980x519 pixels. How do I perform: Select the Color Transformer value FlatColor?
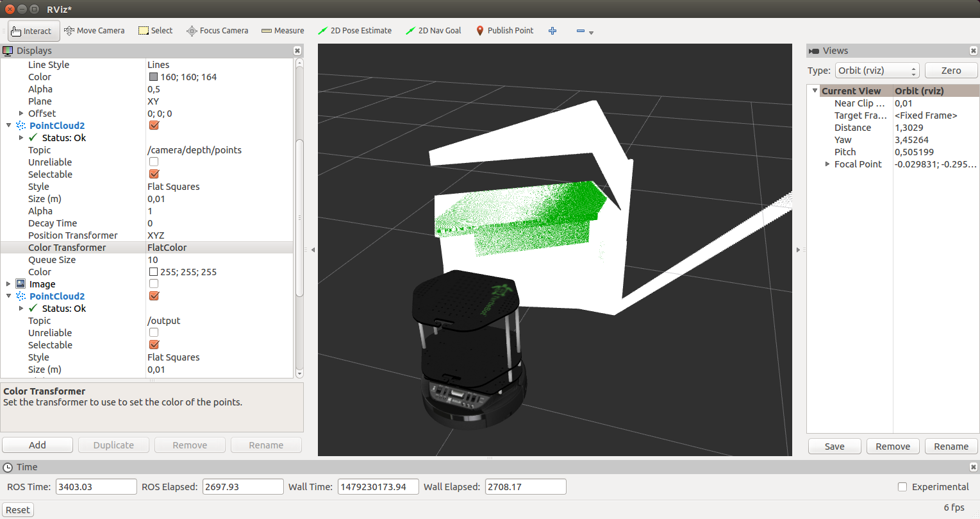pos(167,248)
